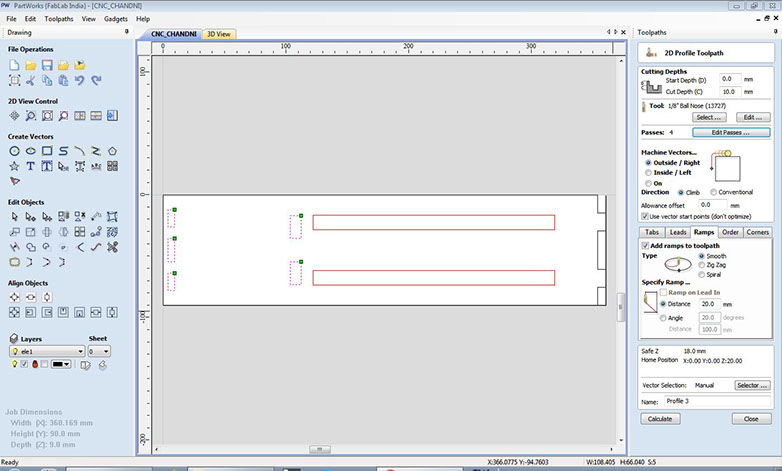Click the Select... tool button

coord(709,117)
